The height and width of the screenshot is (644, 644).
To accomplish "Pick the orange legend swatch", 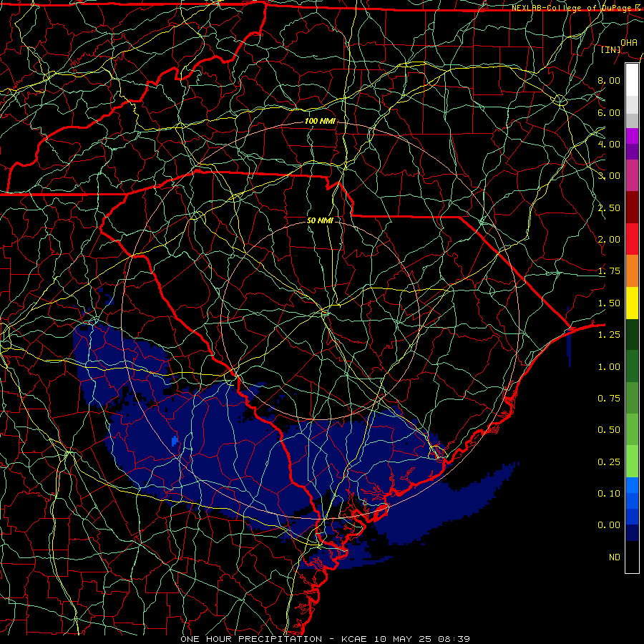I will (x=632, y=271).
